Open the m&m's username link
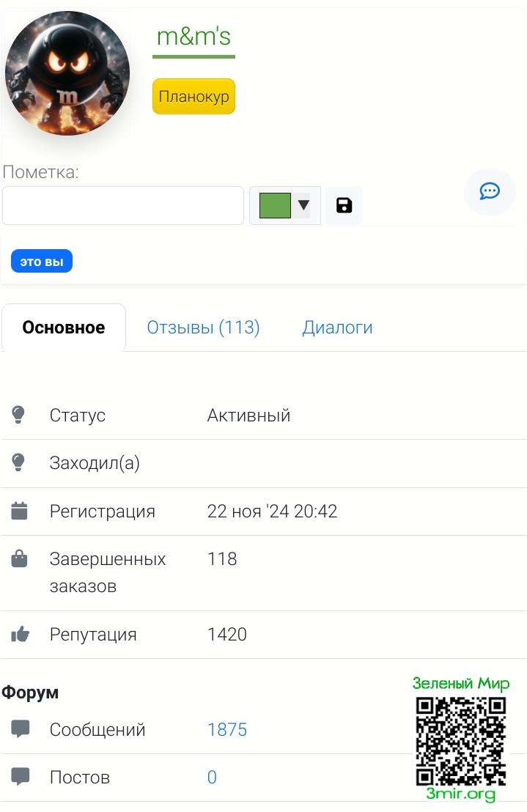 194,36
